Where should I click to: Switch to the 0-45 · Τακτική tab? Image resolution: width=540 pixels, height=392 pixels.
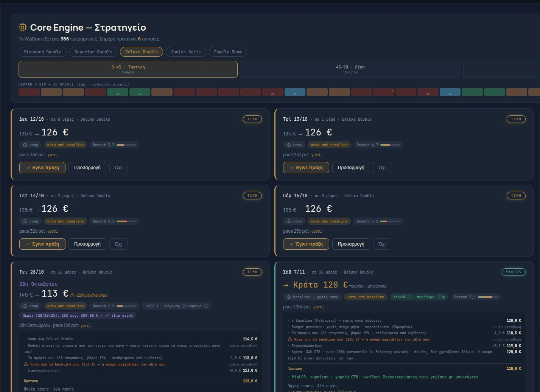(128, 69)
